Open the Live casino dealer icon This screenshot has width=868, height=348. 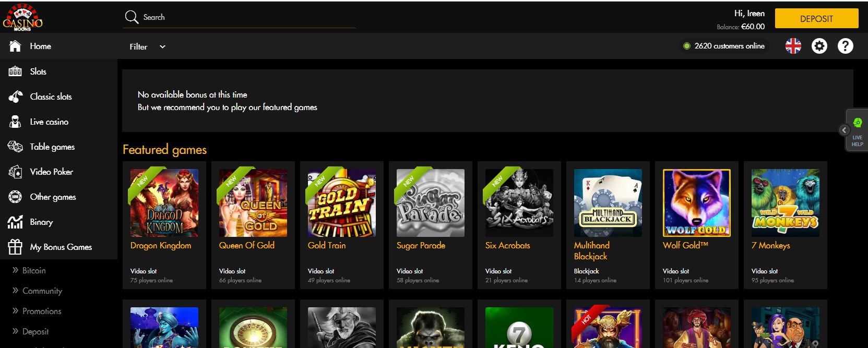pyautogui.click(x=15, y=122)
